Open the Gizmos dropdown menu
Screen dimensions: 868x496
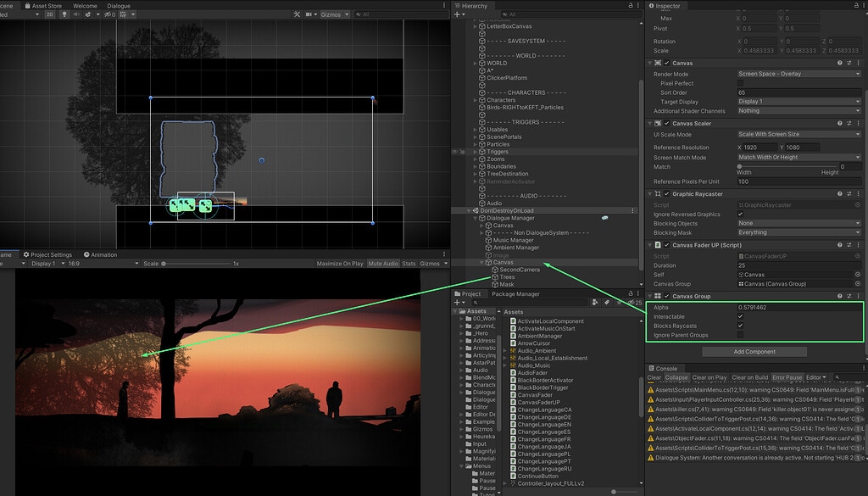tap(346, 14)
